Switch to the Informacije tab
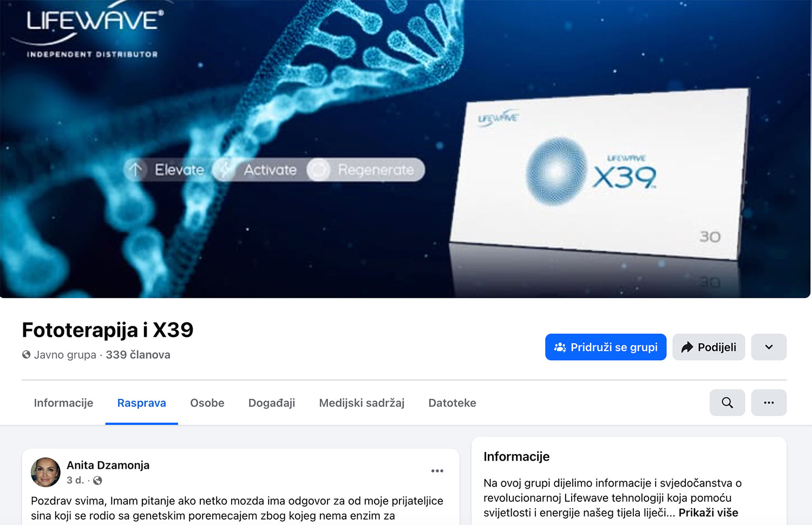This screenshot has width=812, height=525. 63,403
